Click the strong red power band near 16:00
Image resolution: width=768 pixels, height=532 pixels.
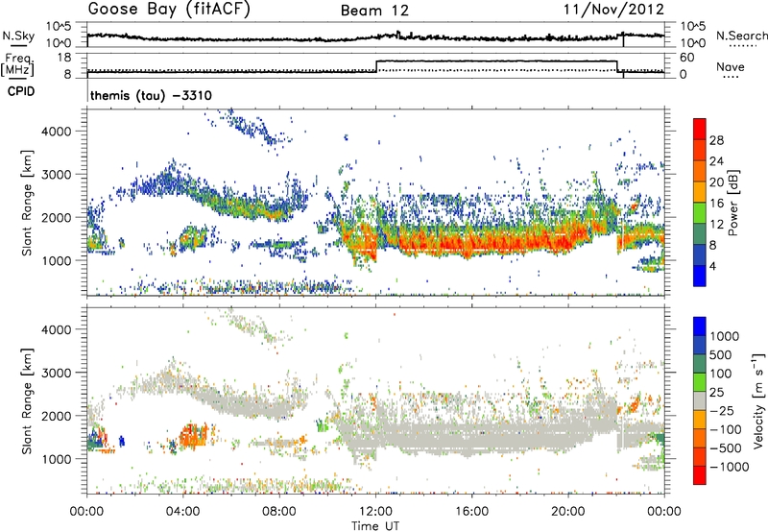tap(470, 243)
